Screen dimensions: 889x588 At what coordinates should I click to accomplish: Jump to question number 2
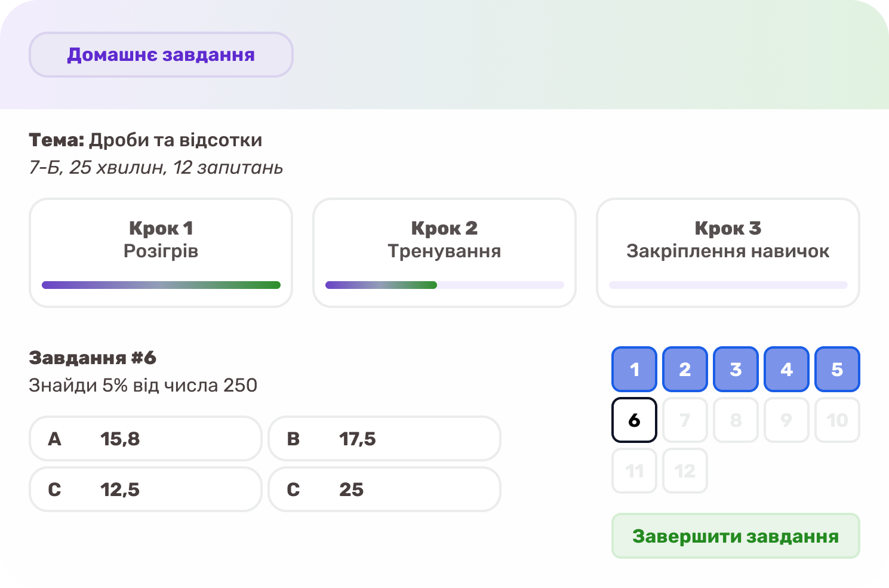pos(685,370)
